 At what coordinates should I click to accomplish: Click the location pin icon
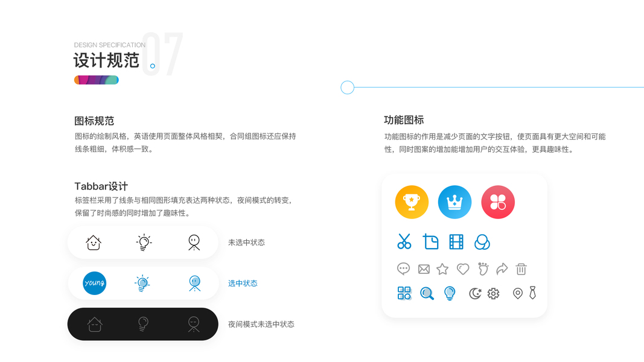(x=518, y=293)
